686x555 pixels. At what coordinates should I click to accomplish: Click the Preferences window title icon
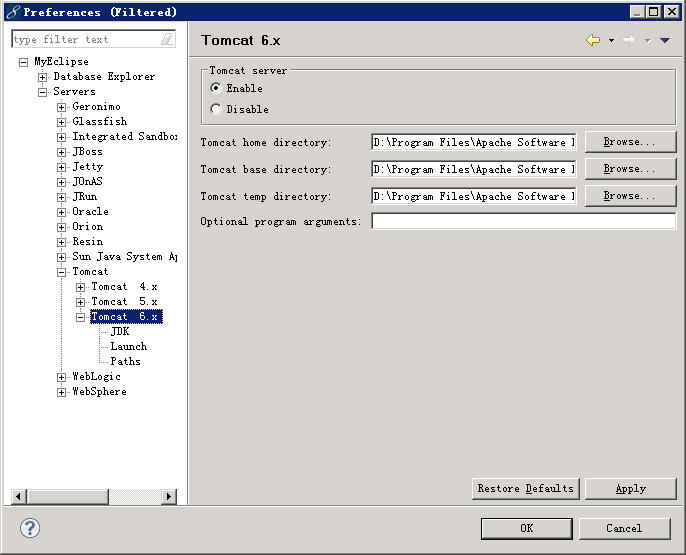click(x=13, y=12)
